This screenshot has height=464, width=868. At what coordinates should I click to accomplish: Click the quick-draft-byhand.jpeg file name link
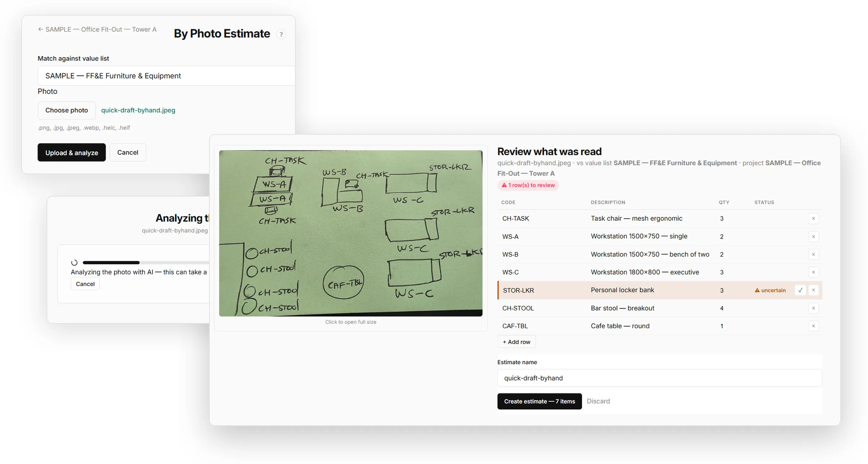click(138, 110)
